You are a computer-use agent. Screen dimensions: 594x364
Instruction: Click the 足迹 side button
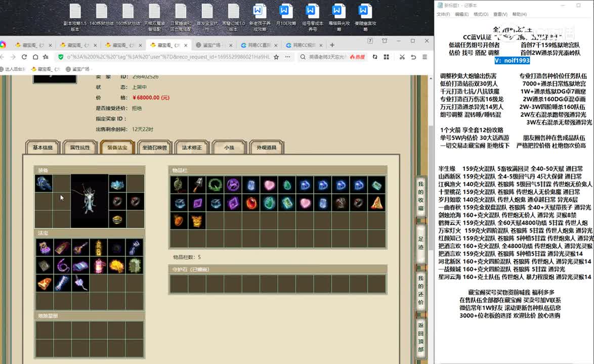coord(420,243)
